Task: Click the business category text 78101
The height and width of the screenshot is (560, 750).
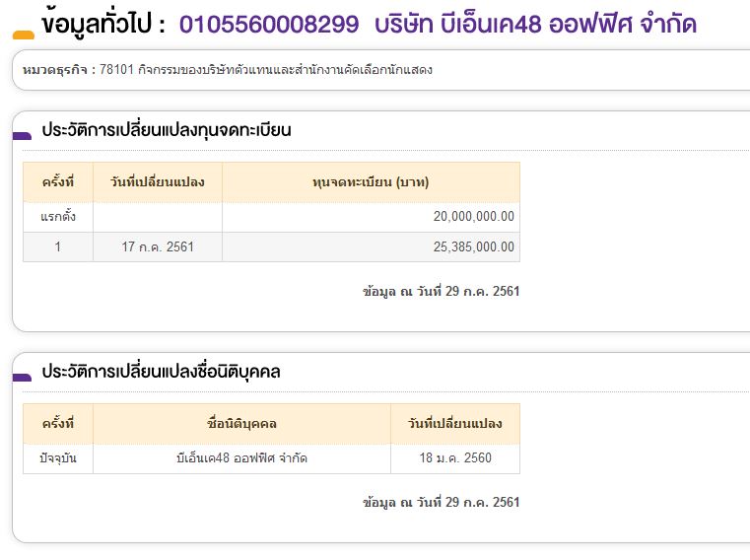Action: click(x=116, y=70)
